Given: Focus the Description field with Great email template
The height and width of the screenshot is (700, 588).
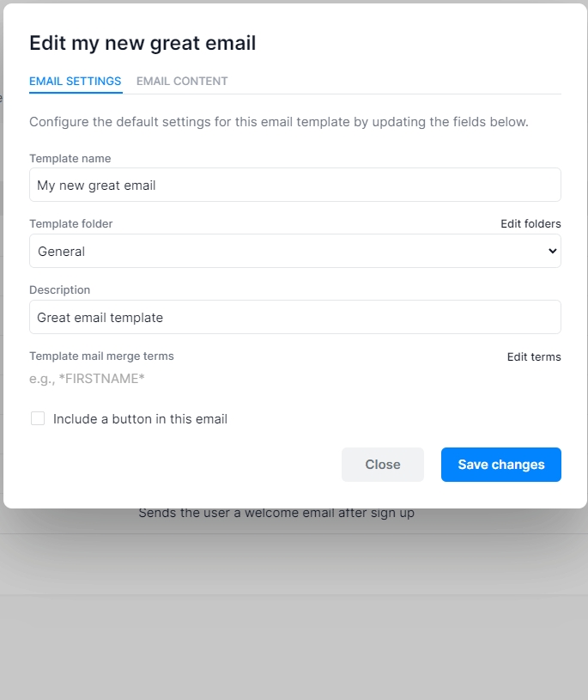Looking at the screenshot, I should [294, 317].
